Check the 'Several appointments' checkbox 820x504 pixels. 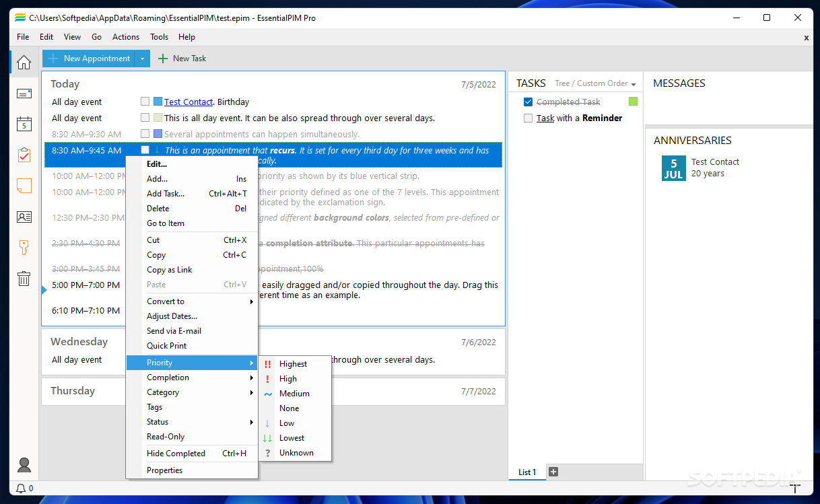145,134
